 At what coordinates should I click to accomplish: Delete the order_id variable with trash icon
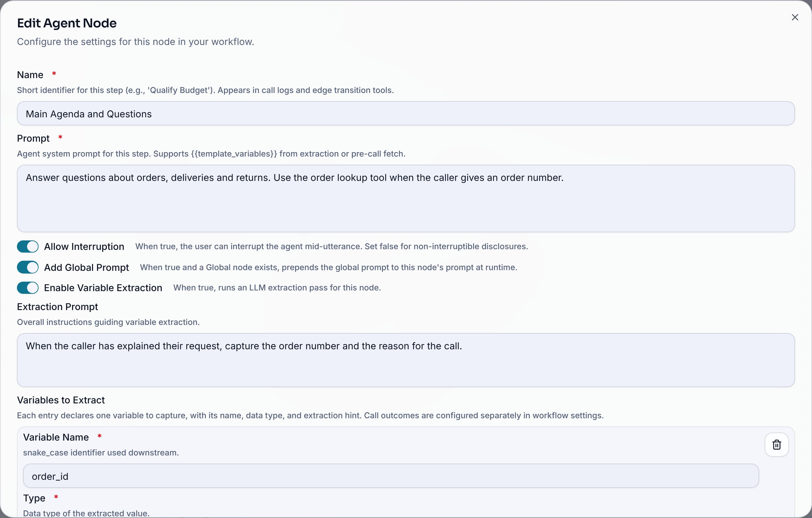pos(776,445)
